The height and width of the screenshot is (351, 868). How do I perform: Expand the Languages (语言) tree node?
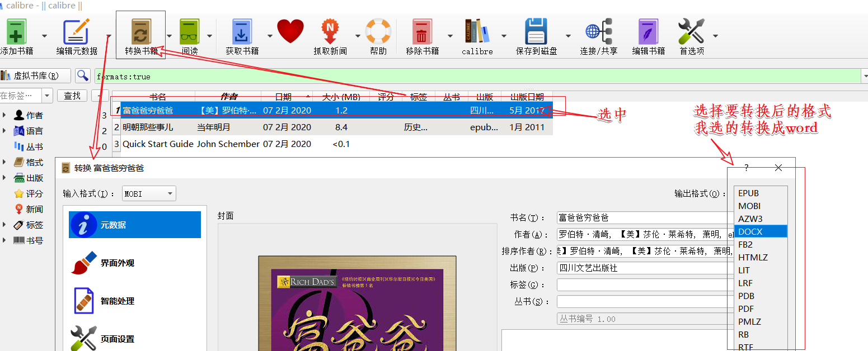pos(5,131)
